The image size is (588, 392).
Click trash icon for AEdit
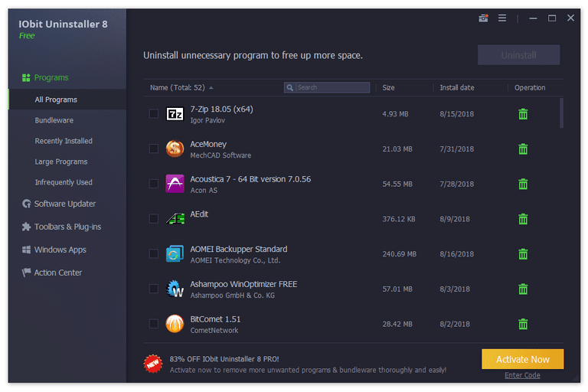point(523,219)
